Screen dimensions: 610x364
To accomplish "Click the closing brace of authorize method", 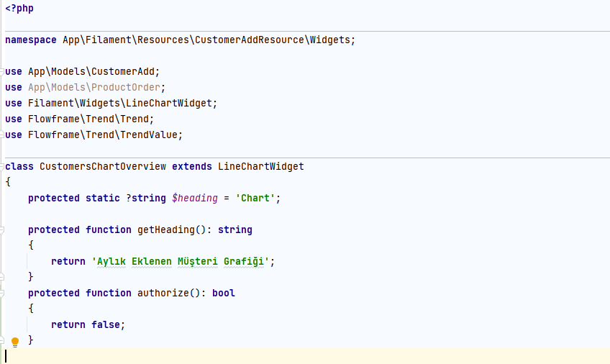I will (31, 340).
